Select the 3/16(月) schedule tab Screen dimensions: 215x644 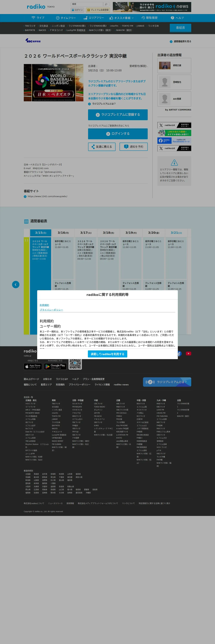[x=63, y=233]
